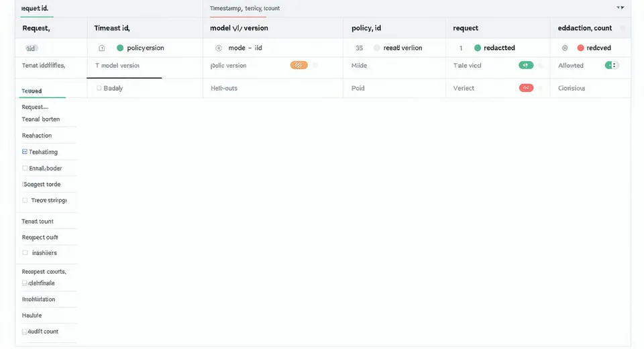Check the 'inashiiers' checkbox
Viewport: 644px width, 349px height.
(x=25, y=253)
